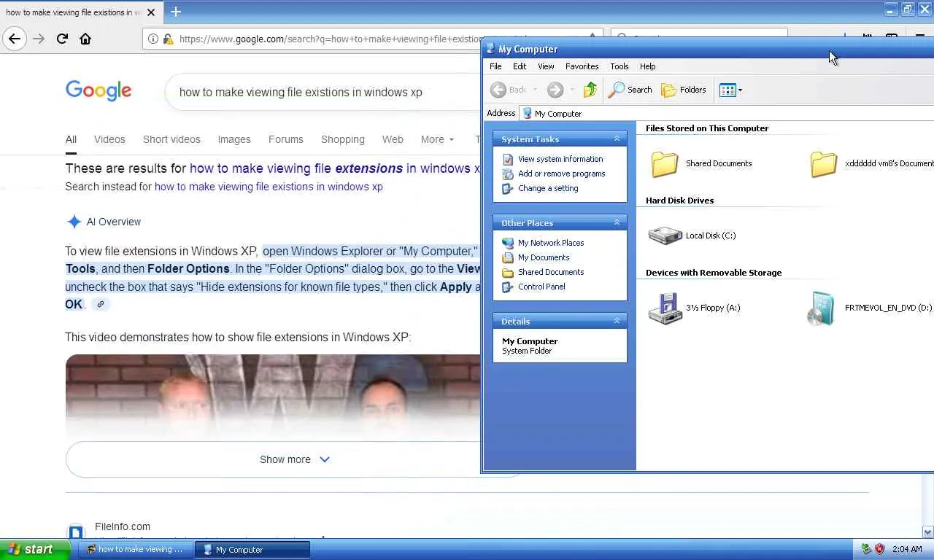This screenshot has height=560, width=934.
Task: Click View system information
Action: click(x=560, y=159)
